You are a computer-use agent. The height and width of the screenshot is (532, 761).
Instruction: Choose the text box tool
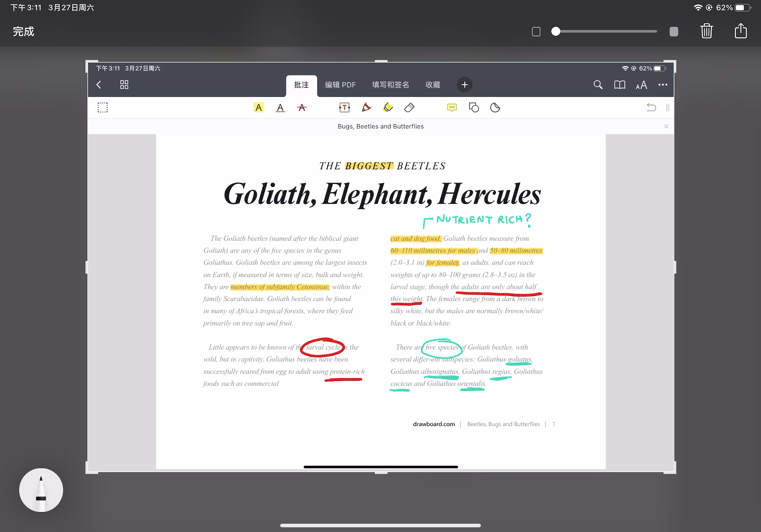(x=344, y=107)
